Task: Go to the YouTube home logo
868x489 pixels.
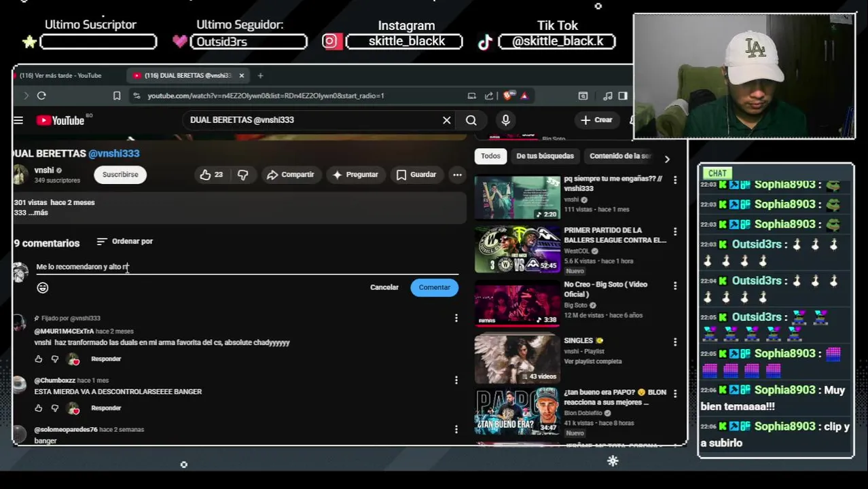Action: pos(60,120)
